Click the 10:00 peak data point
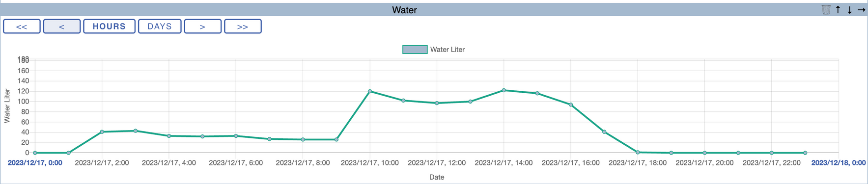Image resolution: width=868 pixels, height=184 pixels. (x=370, y=91)
